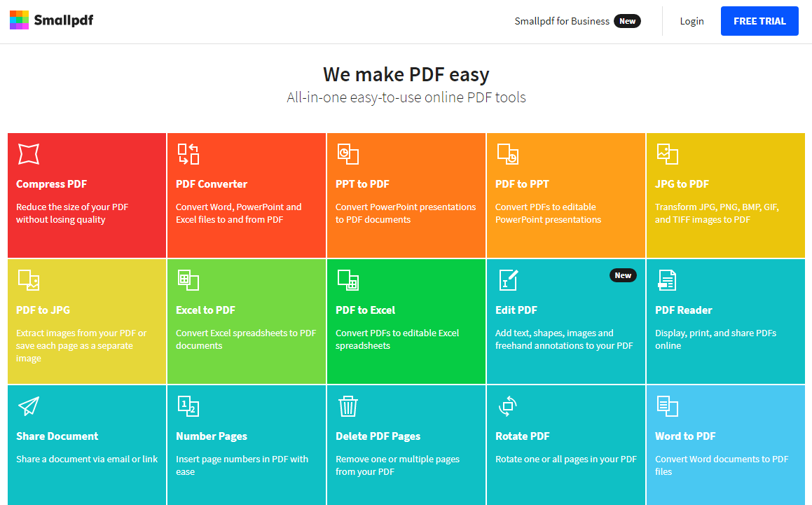
Task: Click 'Convert Excel spreadsheets to PDF documents' text
Action: [246, 339]
